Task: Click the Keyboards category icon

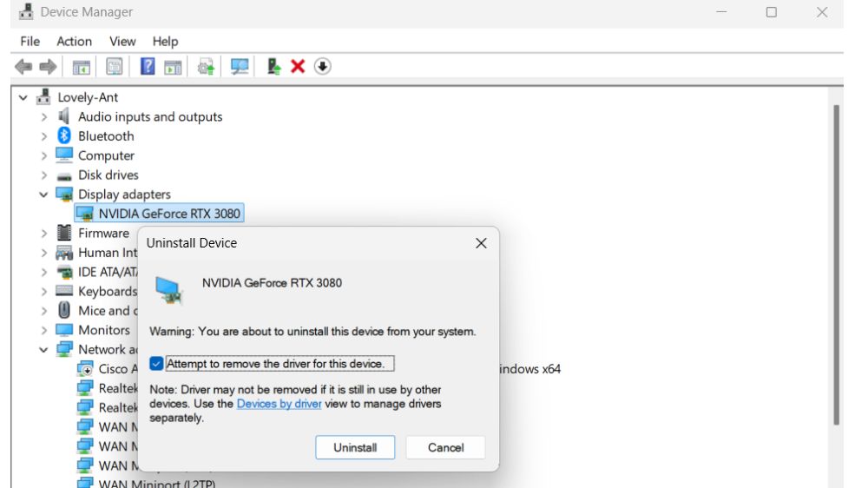Action: [x=64, y=291]
